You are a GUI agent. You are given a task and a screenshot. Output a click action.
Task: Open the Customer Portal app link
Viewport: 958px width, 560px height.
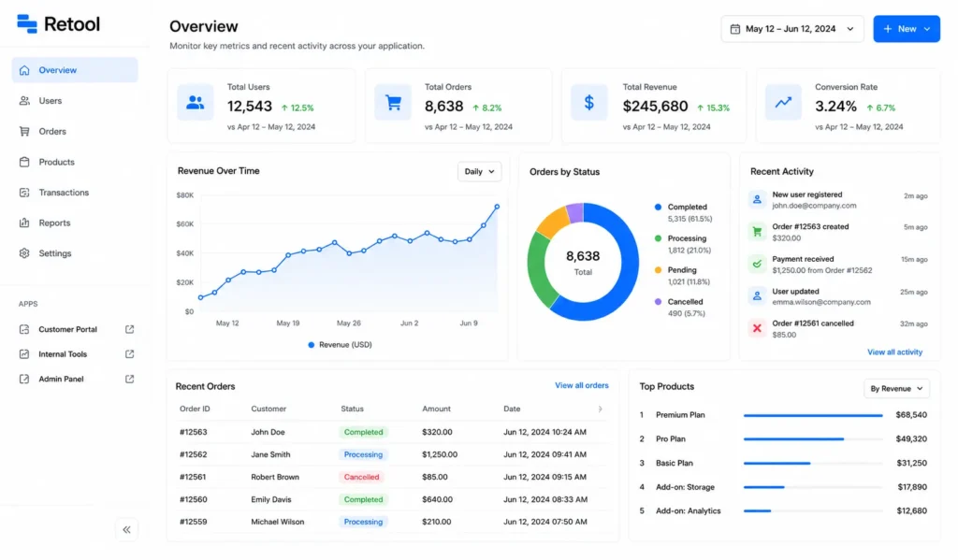(x=67, y=329)
